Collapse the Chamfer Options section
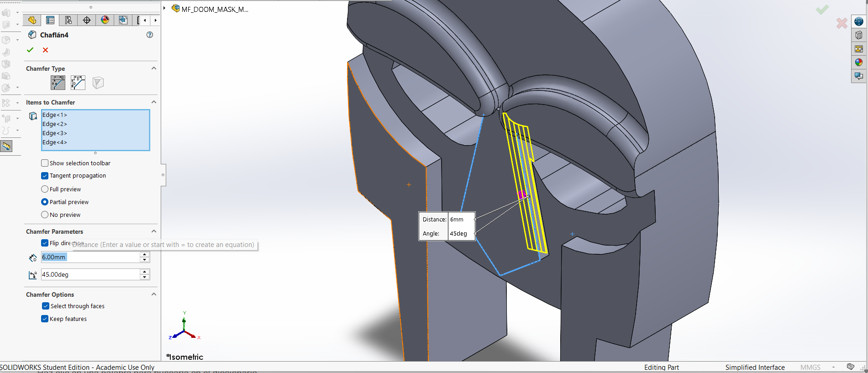868x373 pixels. click(x=154, y=294)
